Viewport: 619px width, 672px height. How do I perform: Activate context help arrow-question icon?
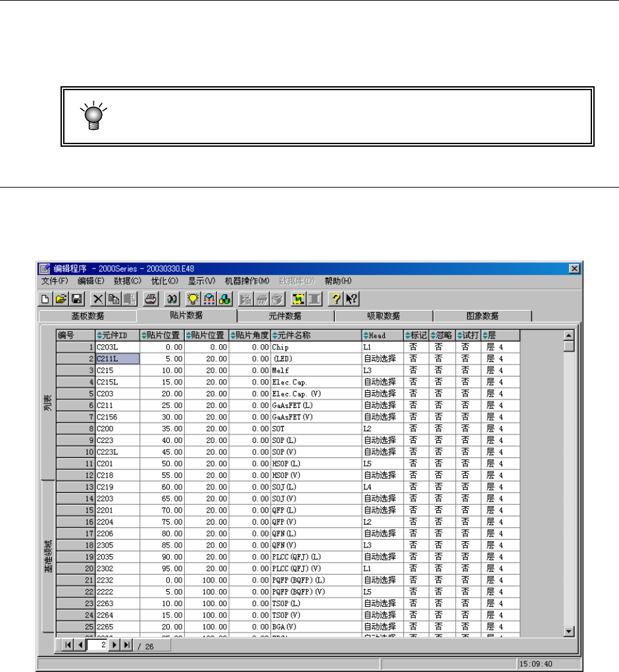click(351, 299)
